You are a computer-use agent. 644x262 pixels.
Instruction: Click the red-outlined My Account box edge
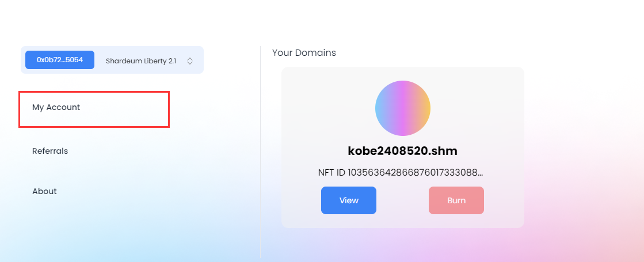pyautogui.click(x=94, y=92)
